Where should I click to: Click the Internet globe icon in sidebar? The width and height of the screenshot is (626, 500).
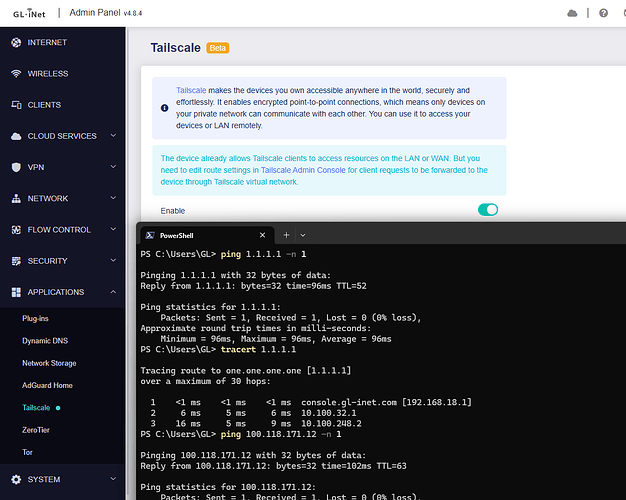point(16,42)
